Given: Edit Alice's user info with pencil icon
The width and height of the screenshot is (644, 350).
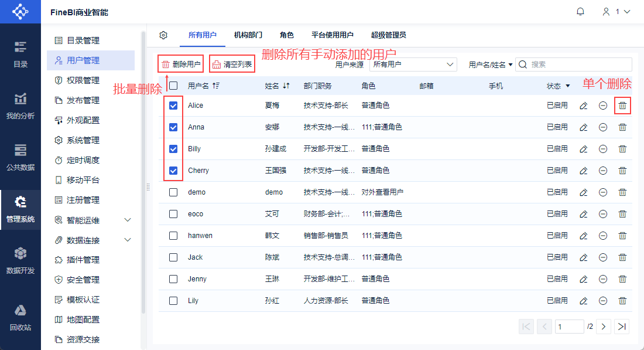Looking at the screenshot, I should (583, 106).
